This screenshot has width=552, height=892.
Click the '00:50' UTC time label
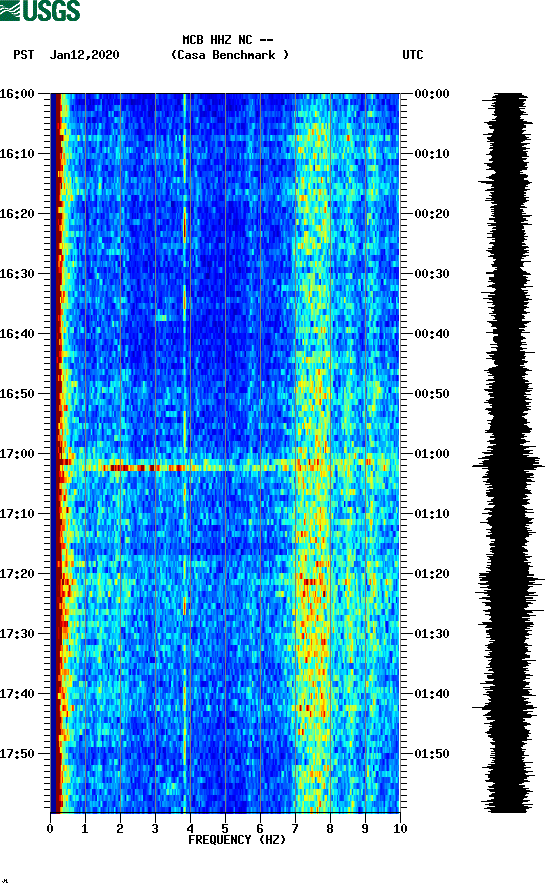coord(432,394)
